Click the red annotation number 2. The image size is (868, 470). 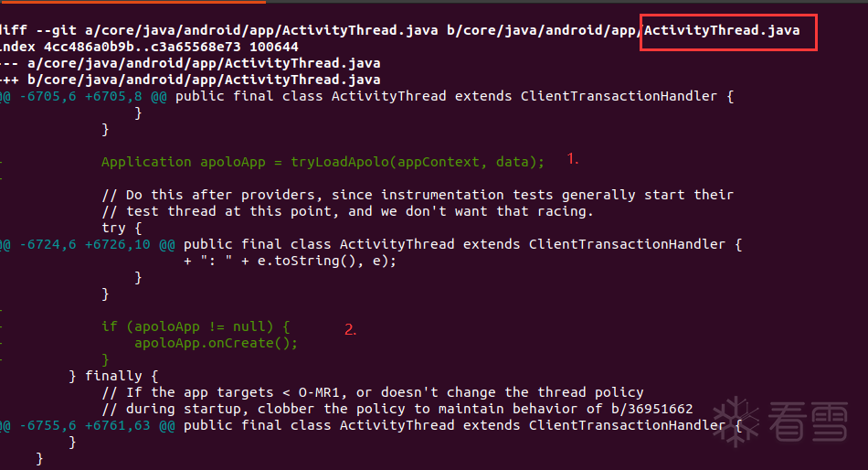click(350, 330)
